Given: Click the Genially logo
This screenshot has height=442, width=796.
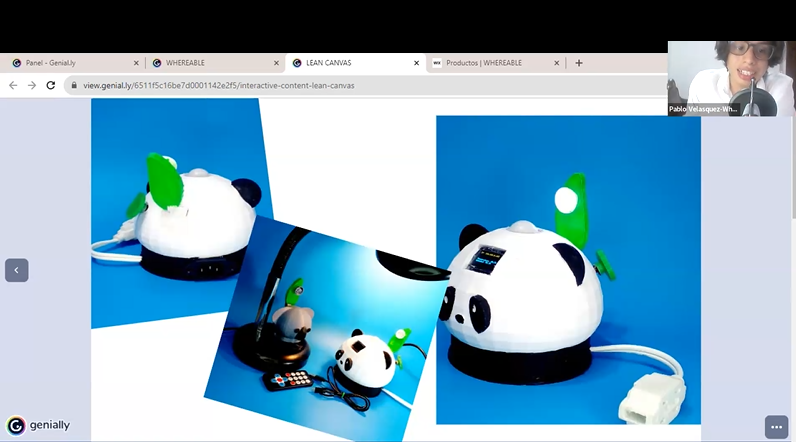Looking at the screenshot, I should [x=38, y=425].
